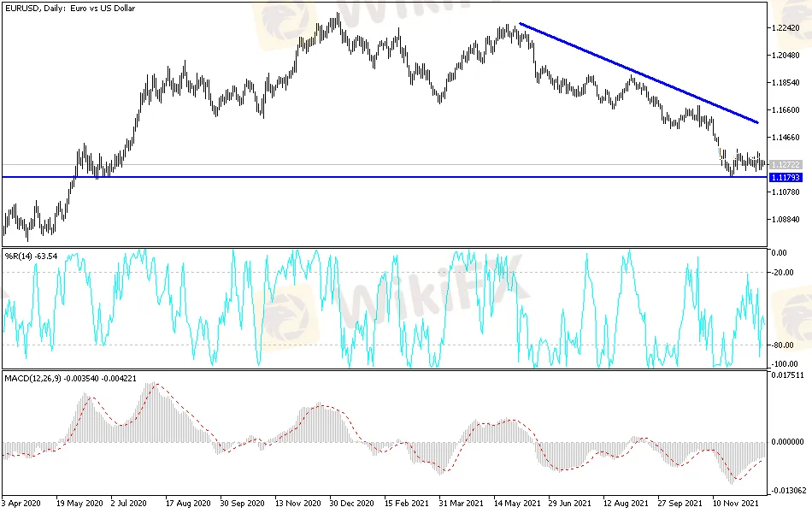Click the '2 Jul 2020' date label
This screenshot has height=513, width=812.
(128, 503)
